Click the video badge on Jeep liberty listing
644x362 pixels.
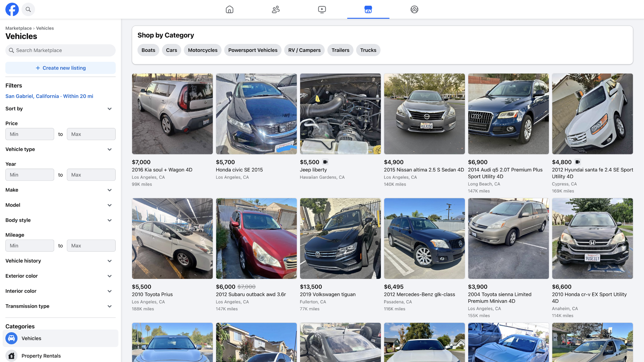[325, 162]
